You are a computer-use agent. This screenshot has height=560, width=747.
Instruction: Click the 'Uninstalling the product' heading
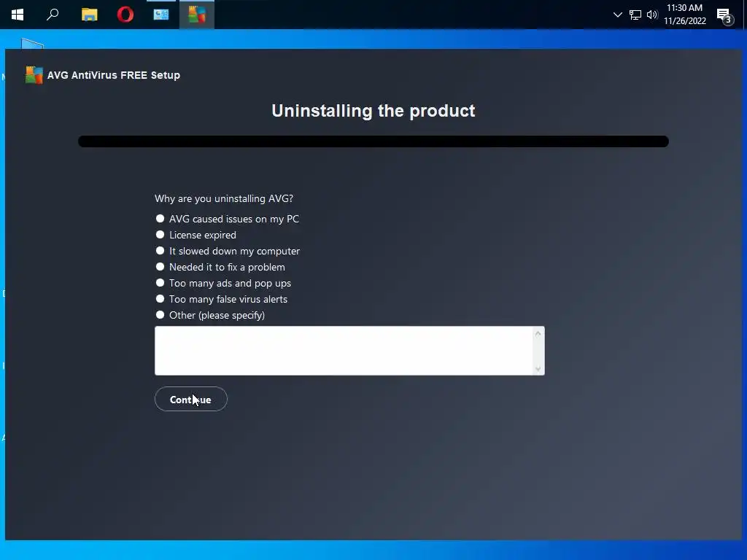[373, 111]
